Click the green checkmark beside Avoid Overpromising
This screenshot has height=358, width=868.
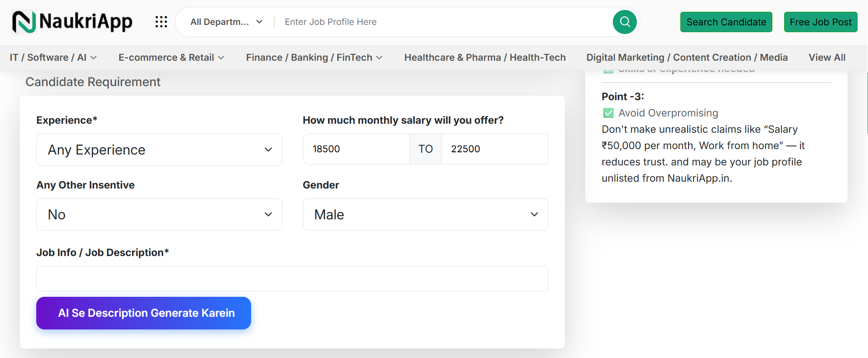[608, 113]
